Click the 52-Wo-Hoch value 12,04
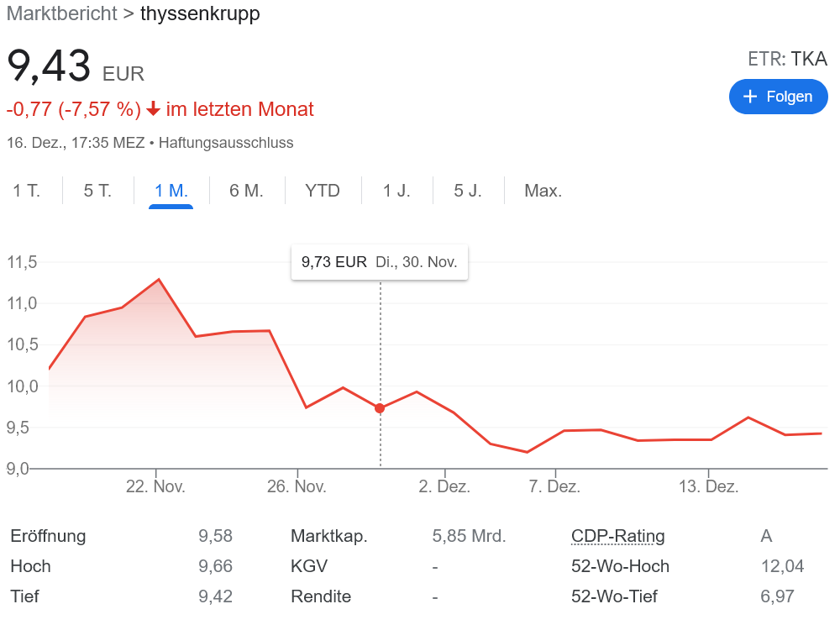840x625 pixels. pos(781,566)
